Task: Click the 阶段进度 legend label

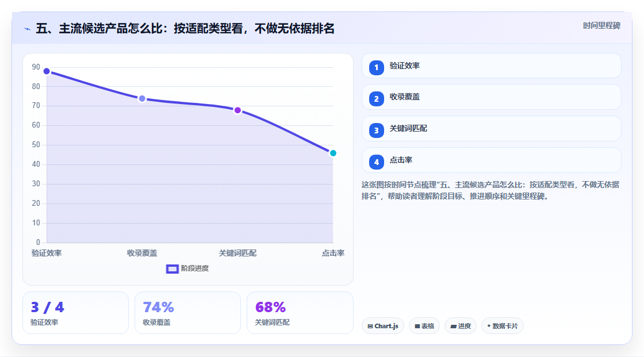Action: coord(195,268)
